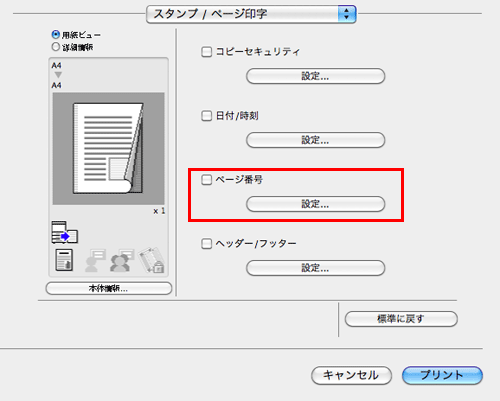Open the スタンプ/ページ印字 dropdown menu
This screenshot has width=500, height=401.
coord(251,14)
